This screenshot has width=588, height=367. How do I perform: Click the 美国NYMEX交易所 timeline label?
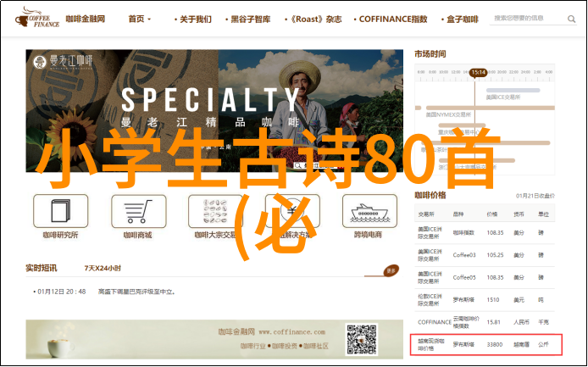click(448, 114)
